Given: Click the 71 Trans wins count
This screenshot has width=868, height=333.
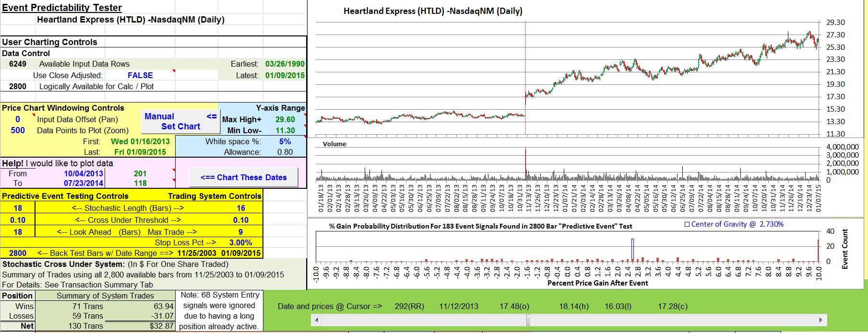Looking at the screenshot, I should (88, 306).
